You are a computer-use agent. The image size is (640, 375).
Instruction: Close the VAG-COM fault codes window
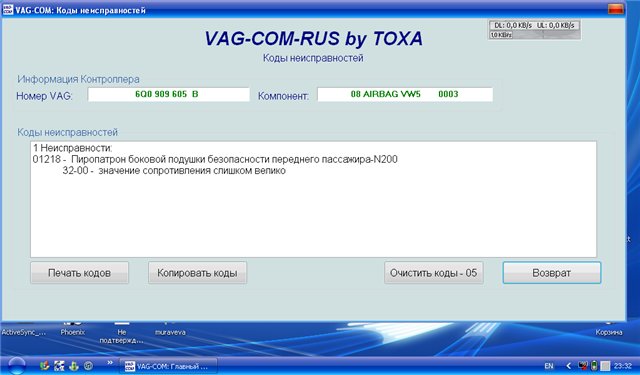click(616, 9)
